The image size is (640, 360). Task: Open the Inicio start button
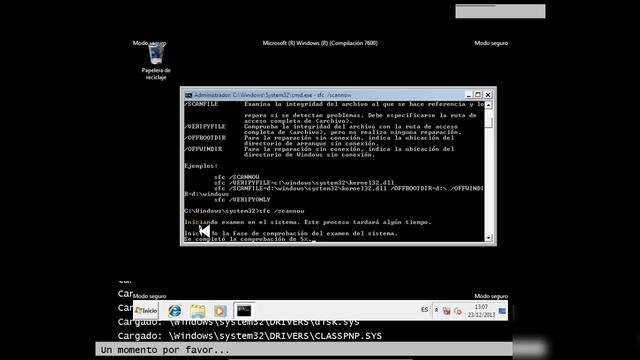click(146, 311)
